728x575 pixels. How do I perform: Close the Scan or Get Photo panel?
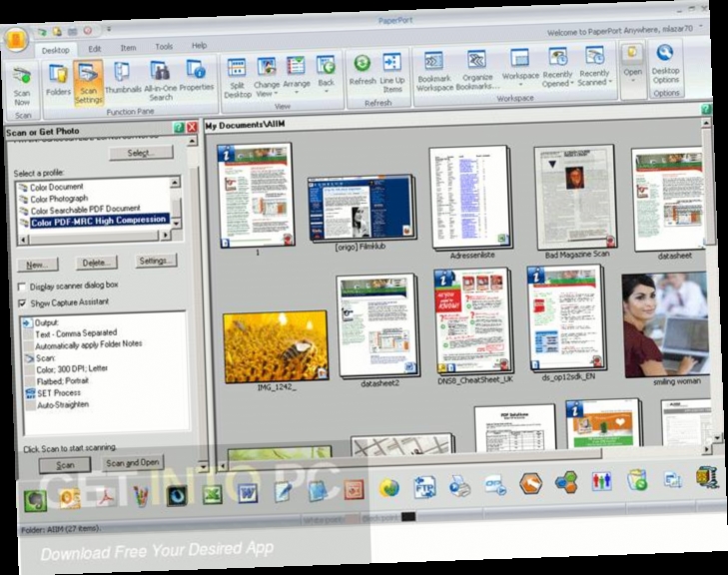pos(192,127)
